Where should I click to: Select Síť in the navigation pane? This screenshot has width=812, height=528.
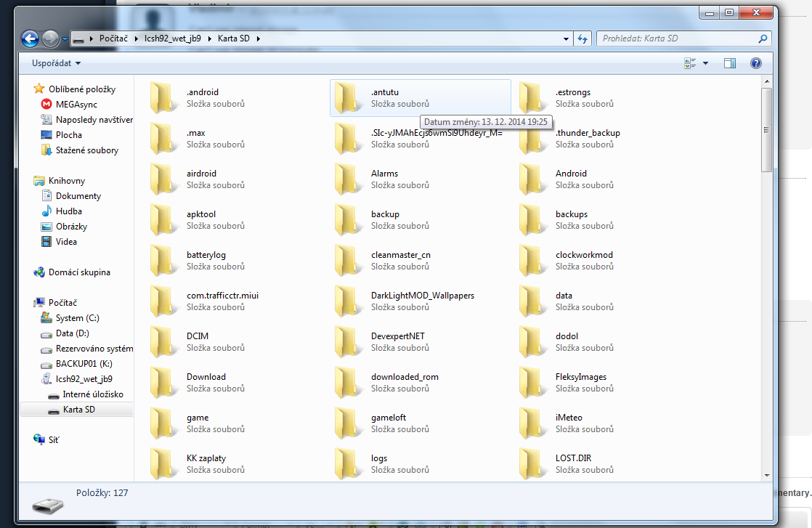(x=53, y=440)
